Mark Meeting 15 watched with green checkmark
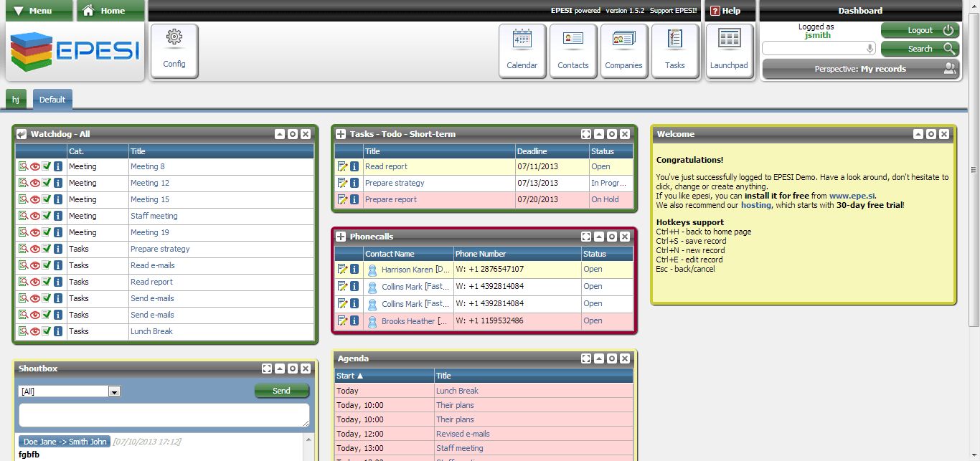This screenshot has height=461, width=980. pyautogui.click(x=45, y=199)
